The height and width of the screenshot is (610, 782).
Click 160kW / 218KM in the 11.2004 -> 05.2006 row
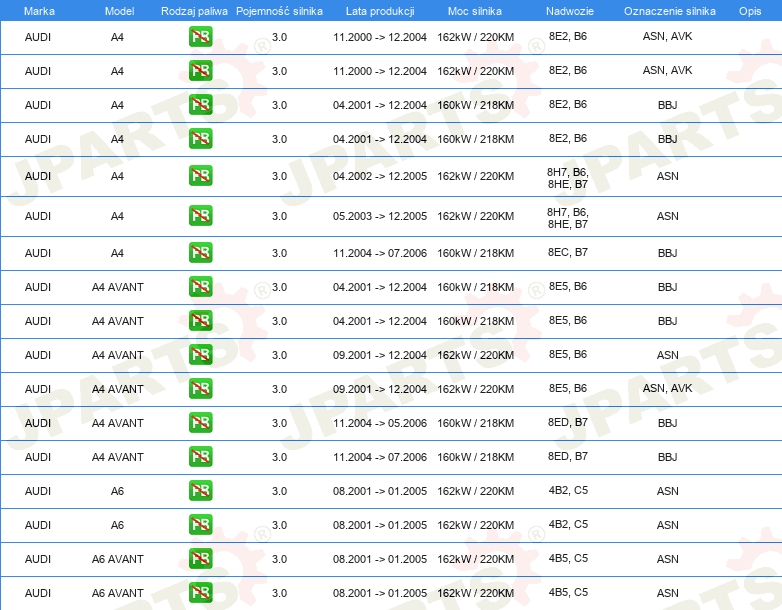(475, 423)
